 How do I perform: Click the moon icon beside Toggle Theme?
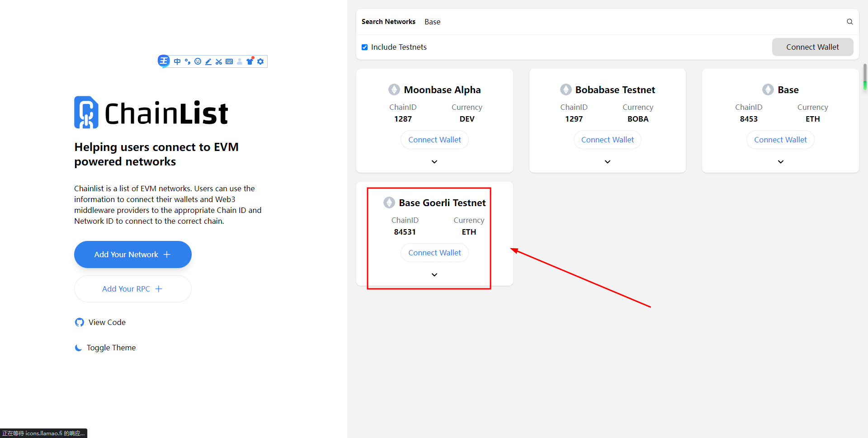[78, 348]
